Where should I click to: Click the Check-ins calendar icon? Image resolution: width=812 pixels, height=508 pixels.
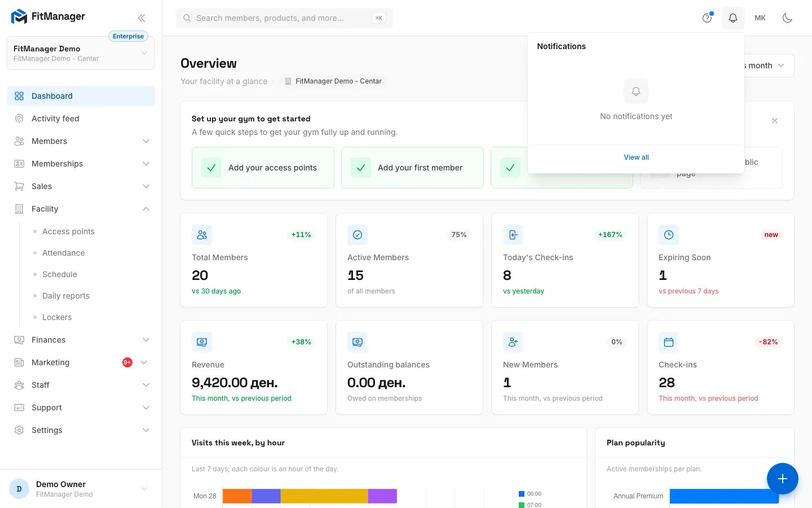[x=669, y=342]
